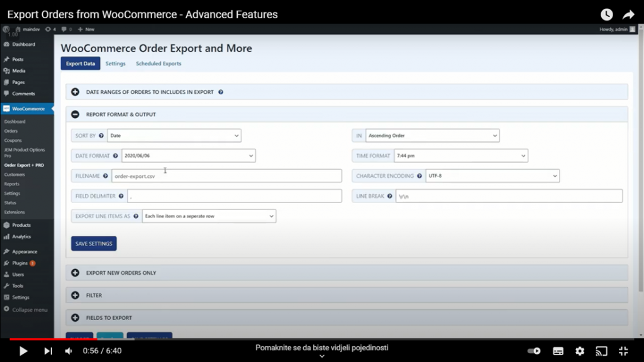Open the Character Encoding dropdown
The image size is (644, 362).
pos(492,176)
